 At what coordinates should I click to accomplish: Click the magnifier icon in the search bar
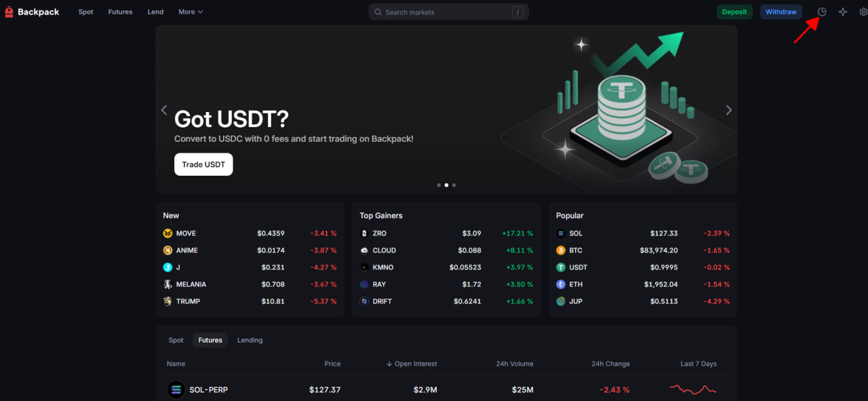click(x=378, y=12)
